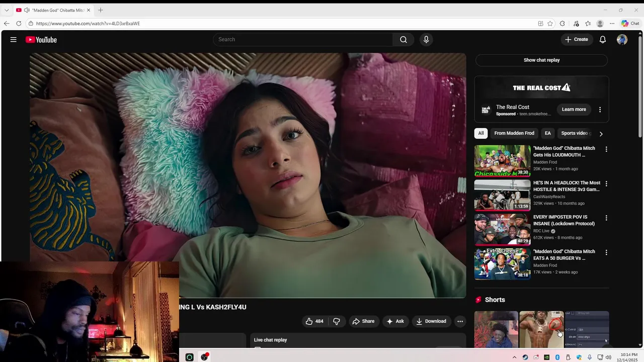Go to the YouTube home logo
This screenshot has width=644, height=362.
pyautogui.click(x=41, y=40)
